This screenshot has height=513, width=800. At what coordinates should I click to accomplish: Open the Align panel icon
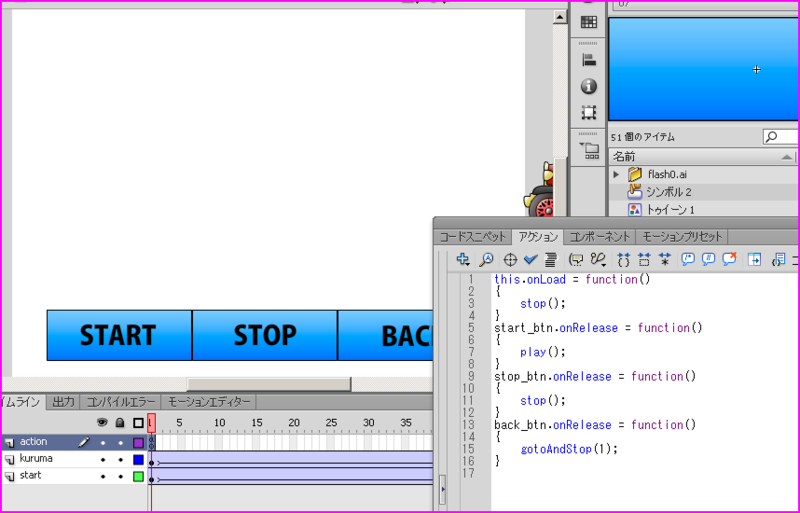coord(589,60)
